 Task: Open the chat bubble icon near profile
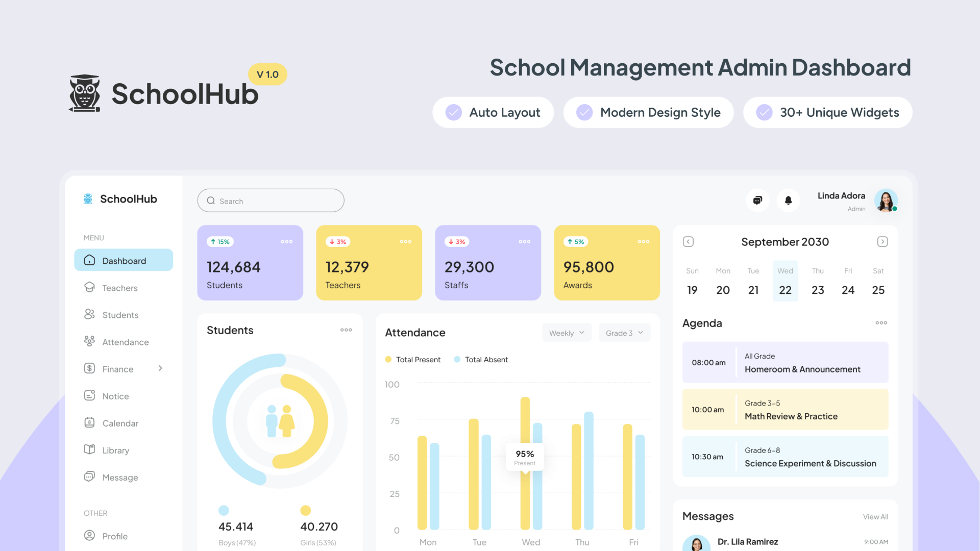point(757,201)
